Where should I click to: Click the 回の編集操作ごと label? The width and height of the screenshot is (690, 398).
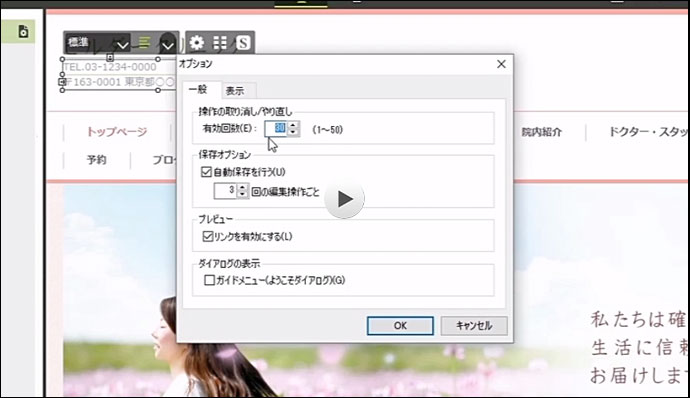pos(285,192)
